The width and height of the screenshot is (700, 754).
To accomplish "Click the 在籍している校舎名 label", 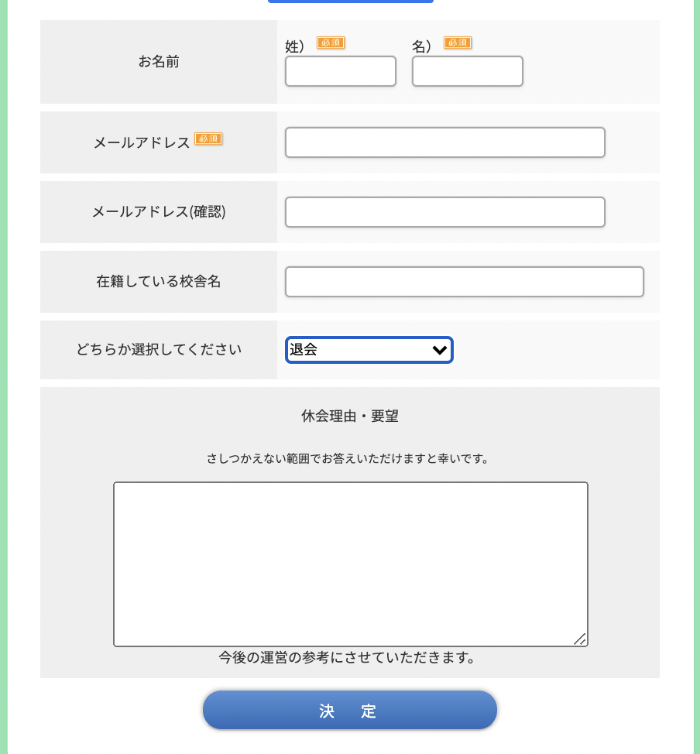I will (159, 282).
